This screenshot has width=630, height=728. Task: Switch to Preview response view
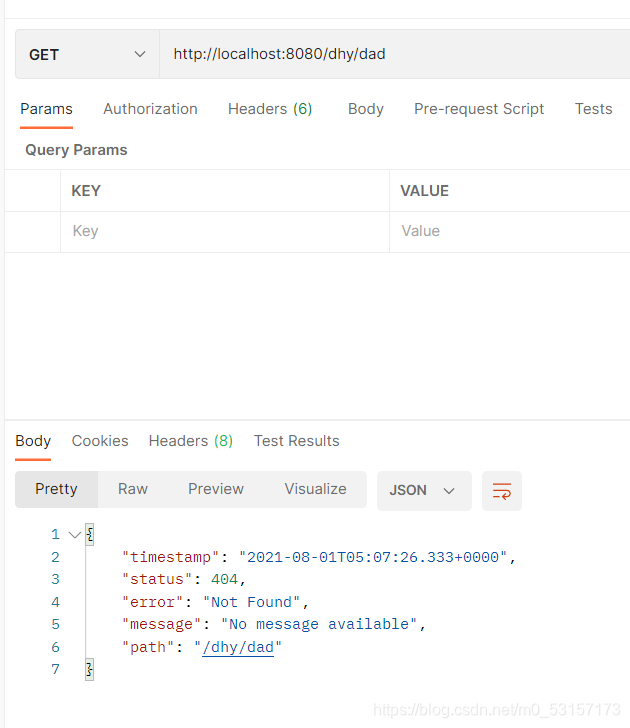[x=216, y=489]
